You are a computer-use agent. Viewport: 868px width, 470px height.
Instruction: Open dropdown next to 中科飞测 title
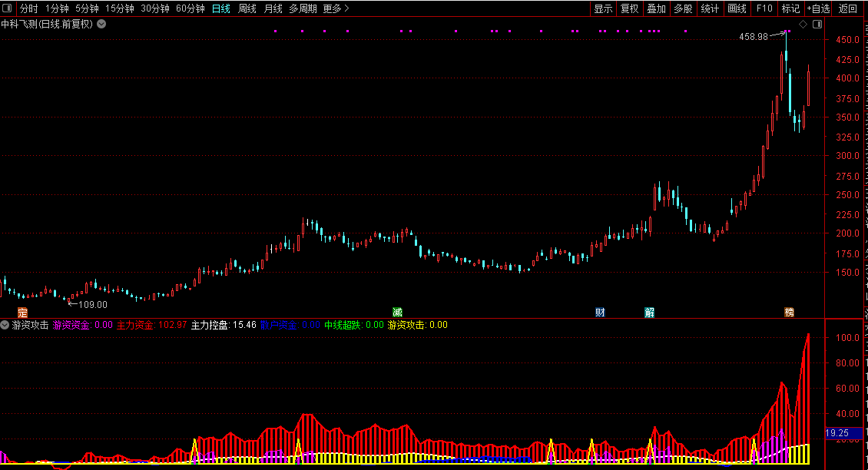coord(101,24)
